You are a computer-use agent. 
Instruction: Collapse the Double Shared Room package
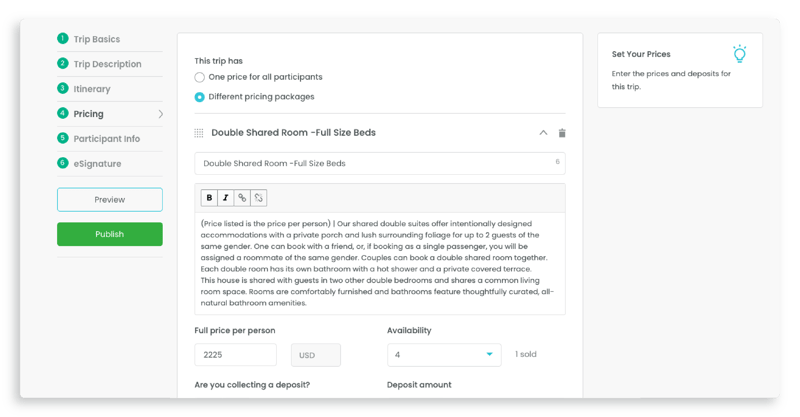(x=543, y=133)
